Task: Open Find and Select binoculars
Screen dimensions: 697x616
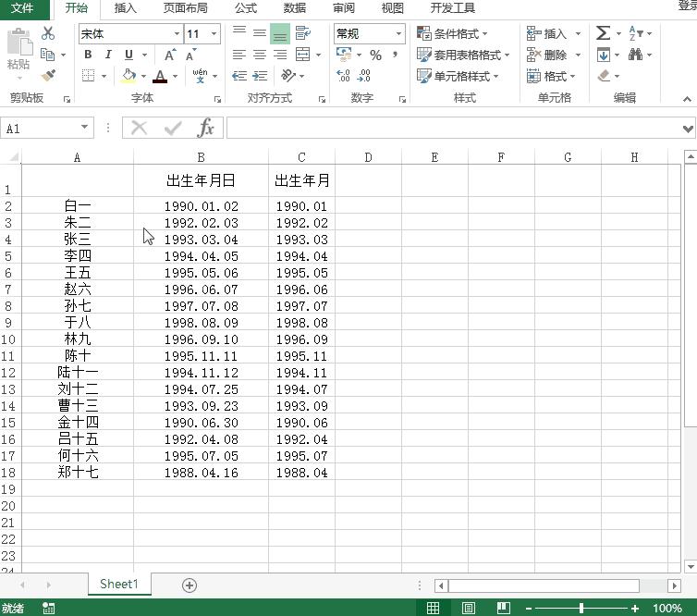Action: click(x=635, y=55)
